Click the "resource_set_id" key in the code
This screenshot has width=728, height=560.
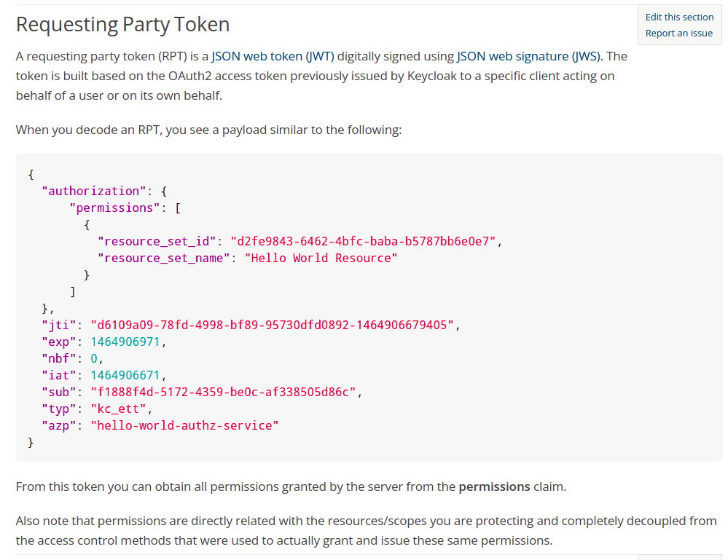(157, 241)
